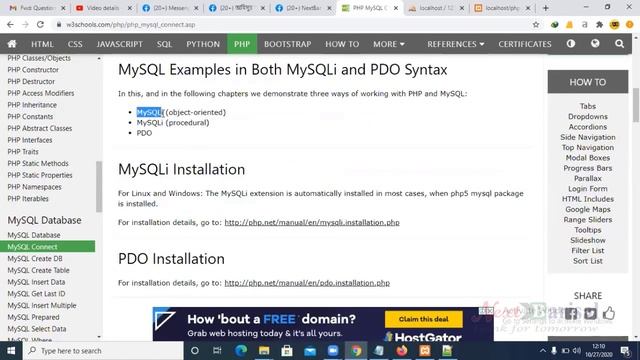640x360 pixels.
Task: Launch Microsoft Edge from taskbar
Action: pos(241,351)
